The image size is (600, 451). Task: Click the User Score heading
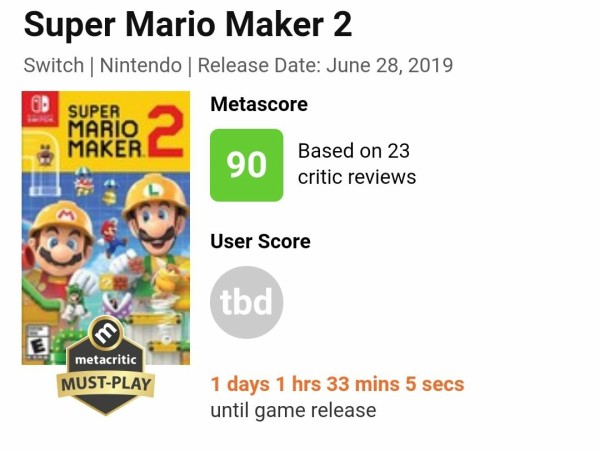260,241
